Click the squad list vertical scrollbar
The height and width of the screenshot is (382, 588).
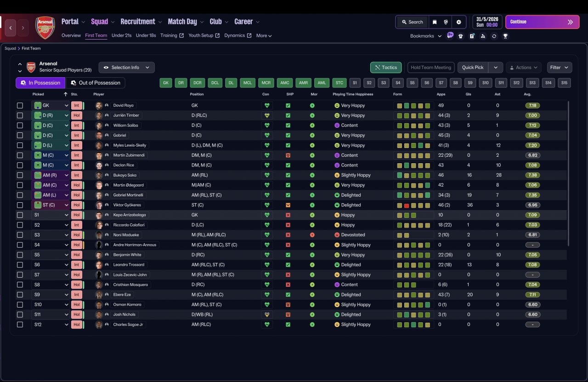pyautogui.click(x=569, y=173)
